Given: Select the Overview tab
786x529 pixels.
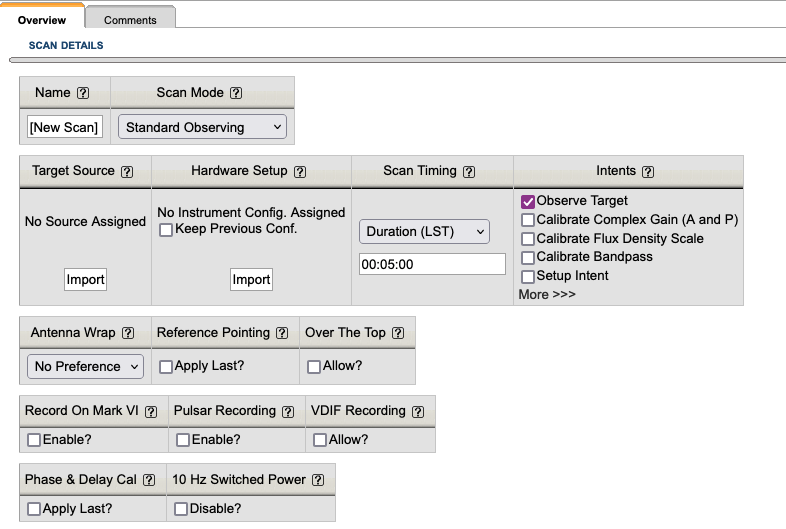Looking at the screenshot, I should coord(42,20).
